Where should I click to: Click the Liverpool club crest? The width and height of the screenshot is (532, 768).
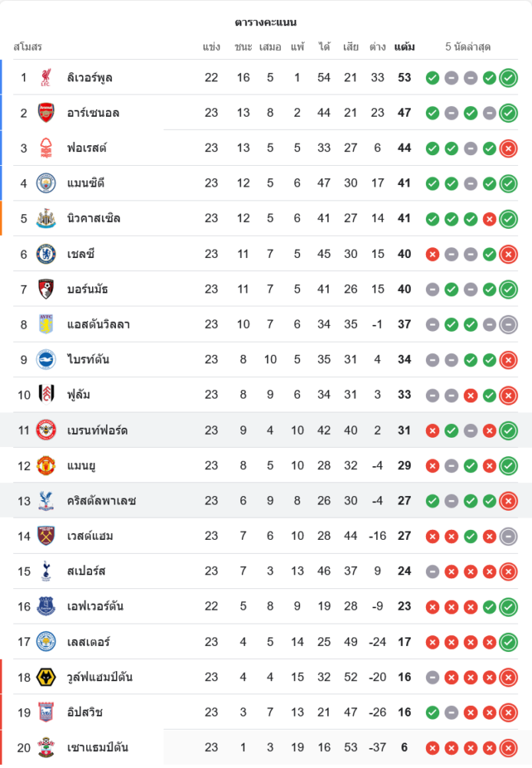tap(46, 78)
